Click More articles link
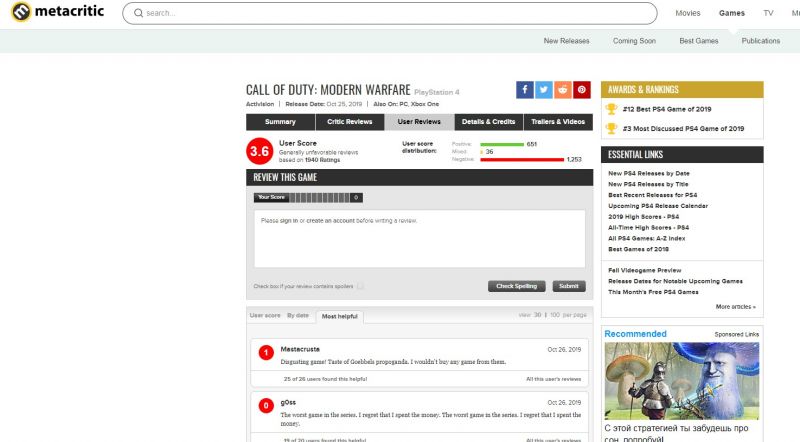Viewport: 800px width, 442px height. click(x=736, y=307)
